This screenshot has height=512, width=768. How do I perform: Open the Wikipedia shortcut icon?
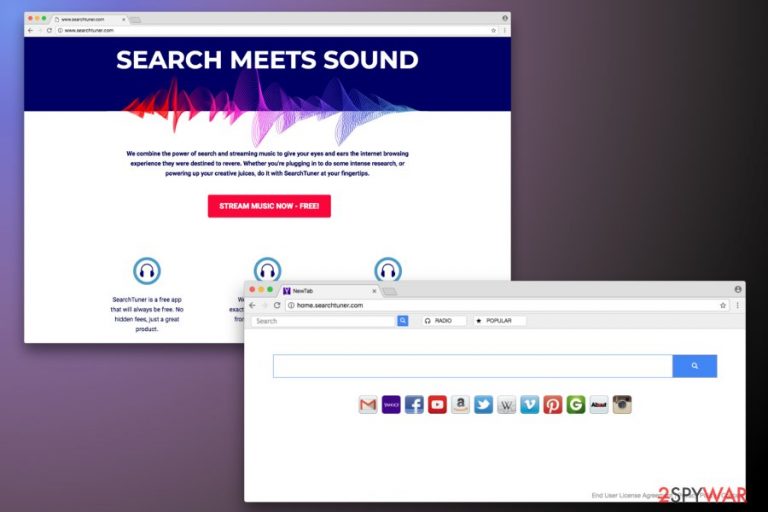coord(506,405)
